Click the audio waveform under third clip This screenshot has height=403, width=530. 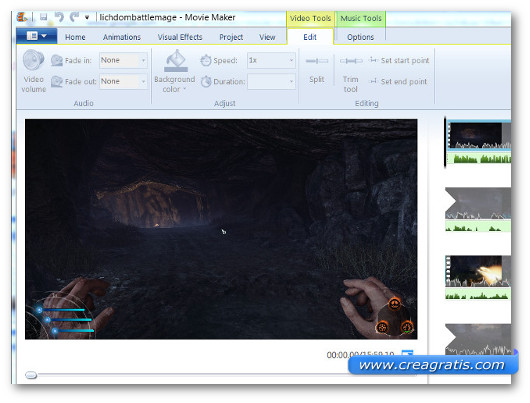[479, 294]
